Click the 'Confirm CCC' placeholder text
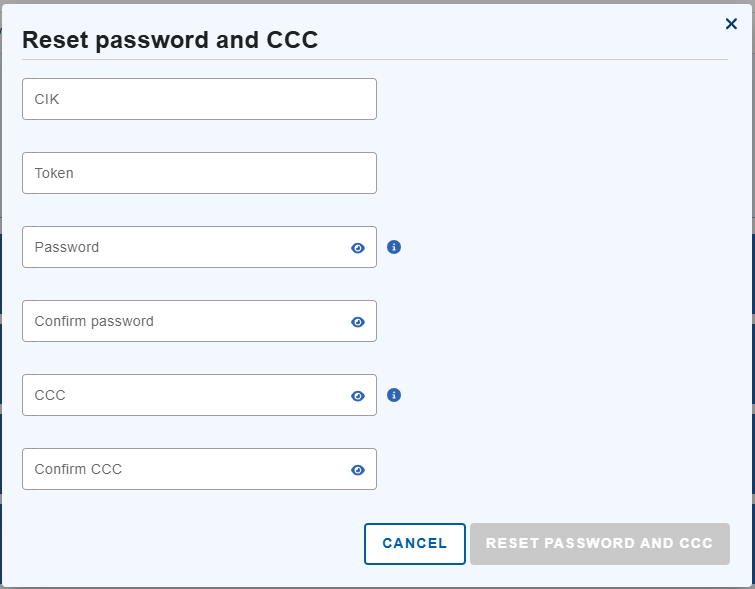The height and width of the screenshot is (589, 755). click(x=78, y=469)
